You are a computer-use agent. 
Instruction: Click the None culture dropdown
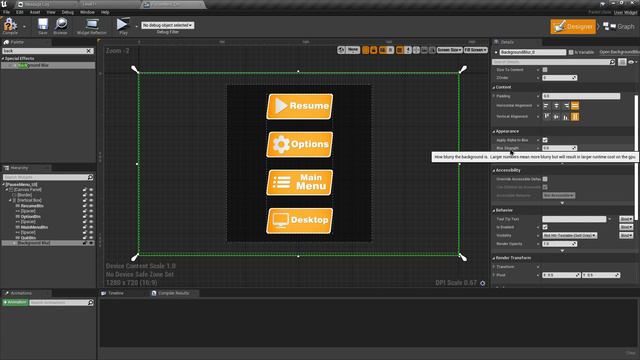(353, 50)
